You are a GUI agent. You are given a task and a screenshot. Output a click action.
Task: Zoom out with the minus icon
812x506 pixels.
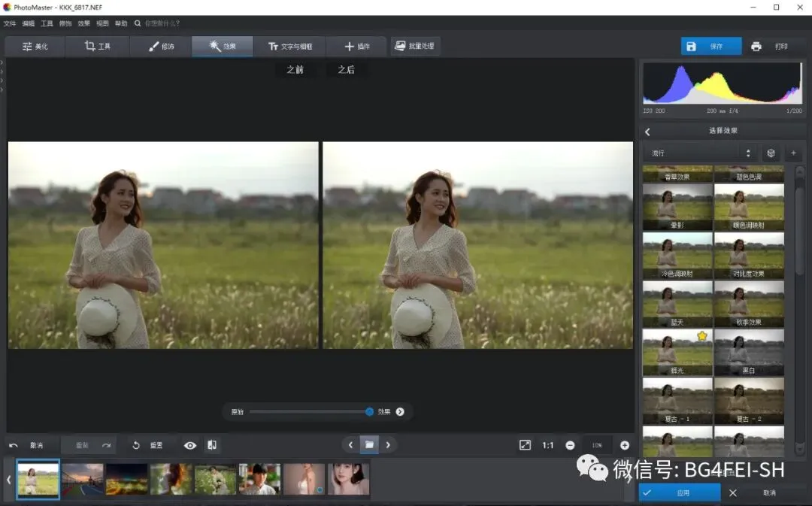point(570,445)
